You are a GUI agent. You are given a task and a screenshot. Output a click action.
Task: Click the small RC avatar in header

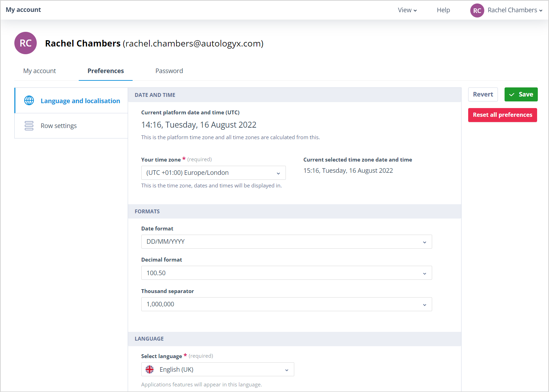477,10
